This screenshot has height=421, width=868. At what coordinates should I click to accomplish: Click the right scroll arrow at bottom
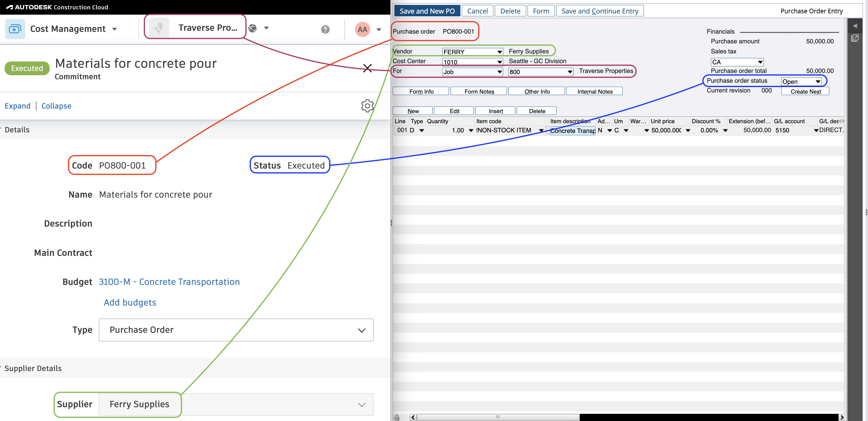click(x=841, y=417)
